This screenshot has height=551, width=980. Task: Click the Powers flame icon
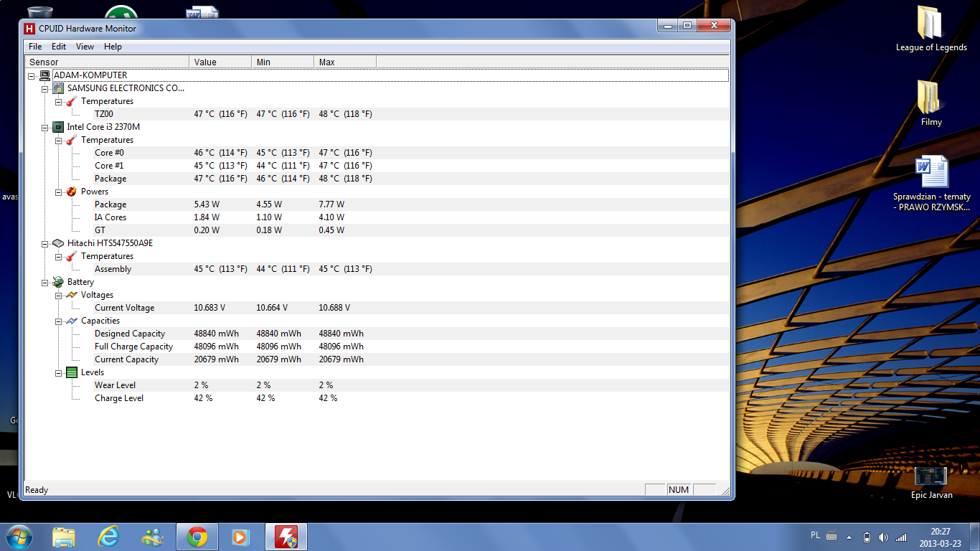point(72,192)
